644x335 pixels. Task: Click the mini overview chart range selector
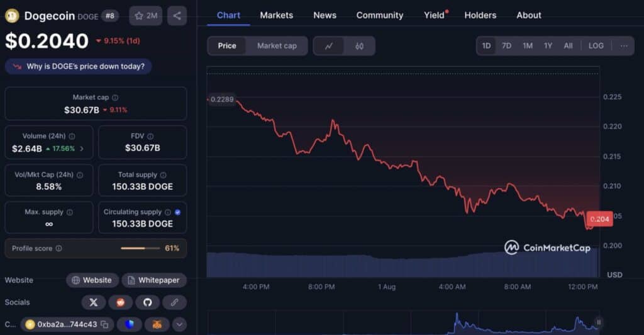coord(403,322)
